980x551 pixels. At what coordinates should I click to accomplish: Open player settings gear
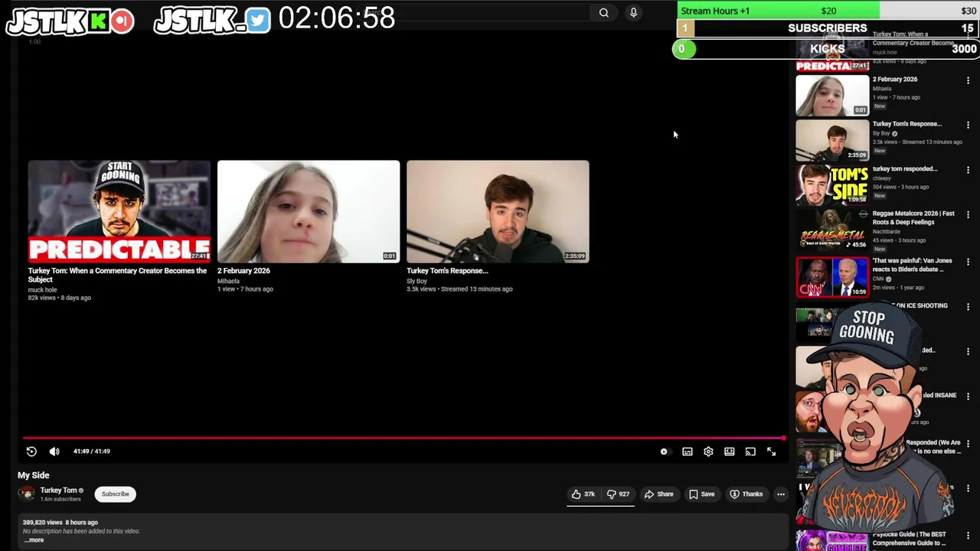pos(708,452)
